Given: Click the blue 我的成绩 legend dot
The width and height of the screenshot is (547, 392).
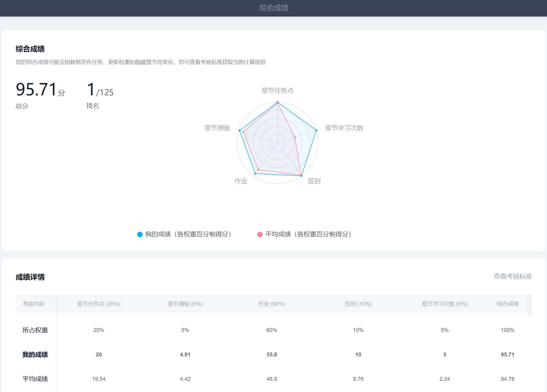Looking at the screenshot, I should click(x=140, y=234).
